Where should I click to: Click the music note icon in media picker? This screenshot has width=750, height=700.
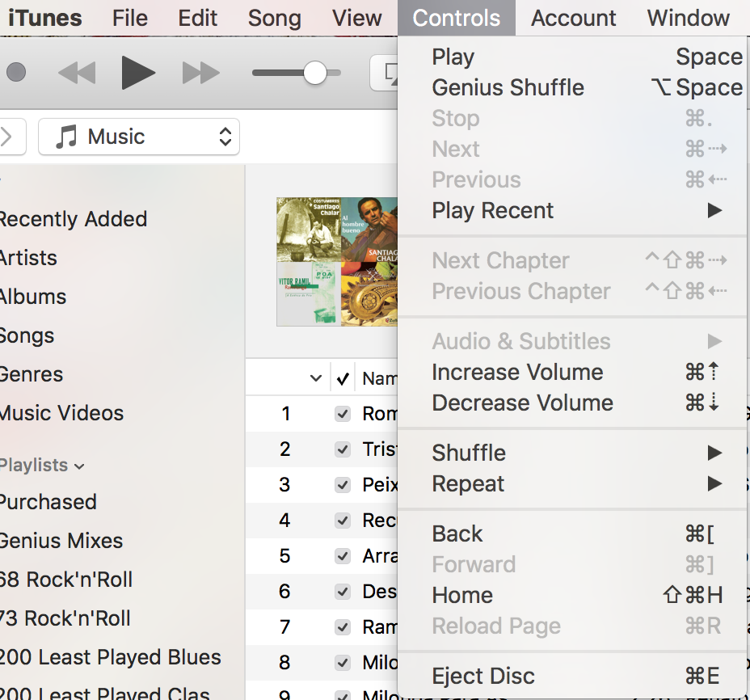pyautogui.click(x=66, y=137)
